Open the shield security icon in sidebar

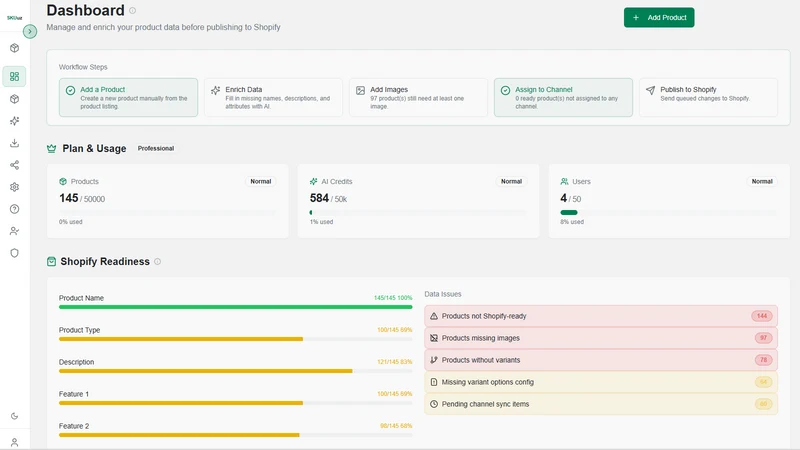coord(14,253)
